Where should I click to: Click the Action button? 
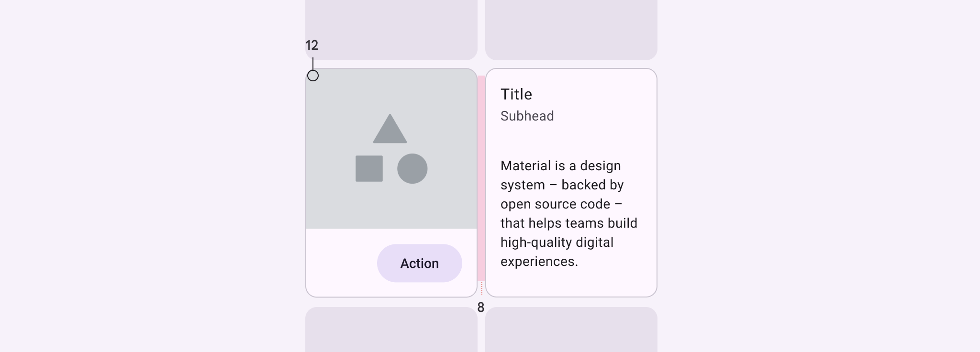click(x=419, y=263)
